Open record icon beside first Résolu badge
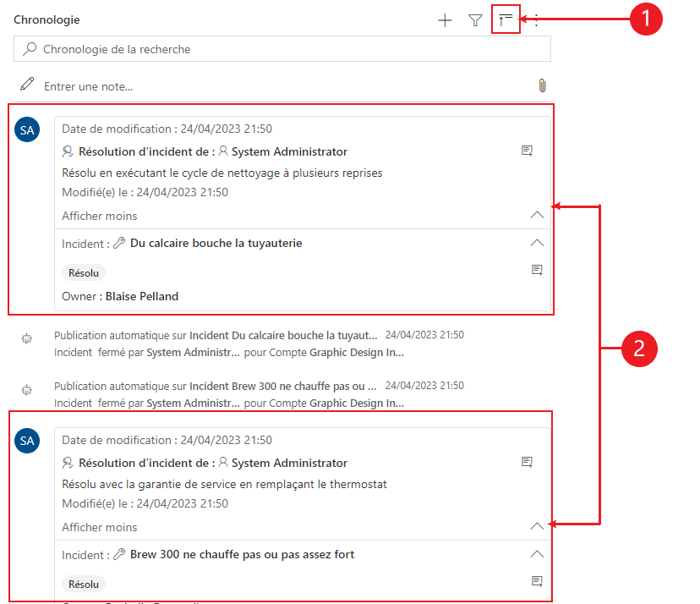 (x=537, y=270)
